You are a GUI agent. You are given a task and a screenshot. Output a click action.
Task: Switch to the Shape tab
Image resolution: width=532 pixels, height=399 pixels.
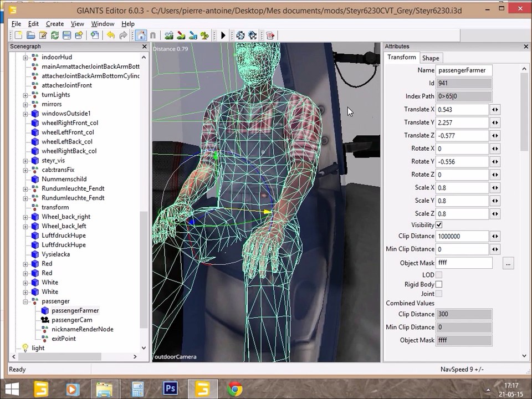(431, 58)
